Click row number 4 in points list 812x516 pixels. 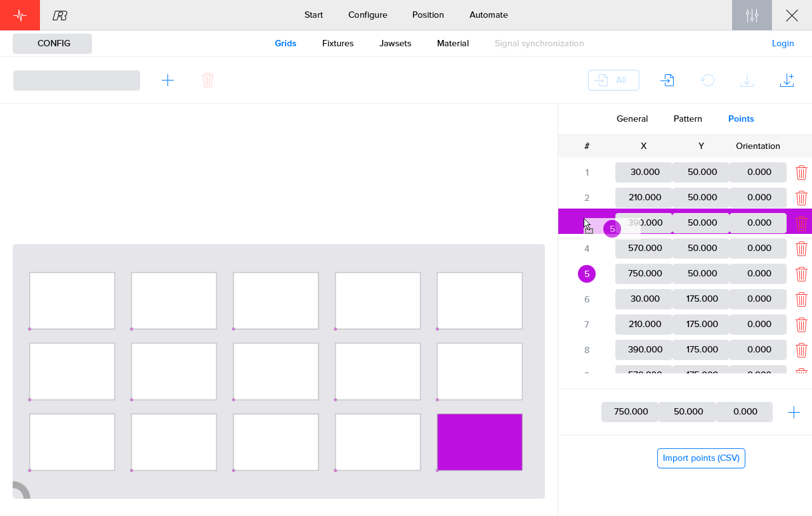[x=587, y=248]
